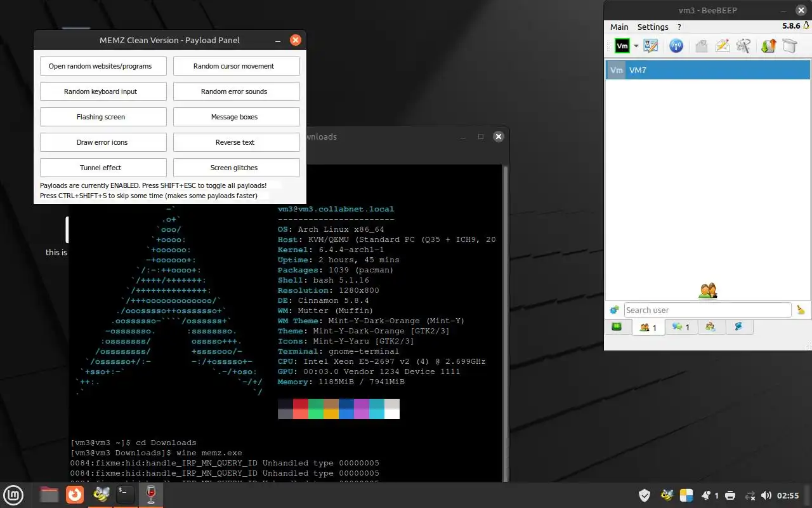Click the trash bin icon in BeeBEEP
The width and height of the screenshot is (812, 508).
click(789, 46)
